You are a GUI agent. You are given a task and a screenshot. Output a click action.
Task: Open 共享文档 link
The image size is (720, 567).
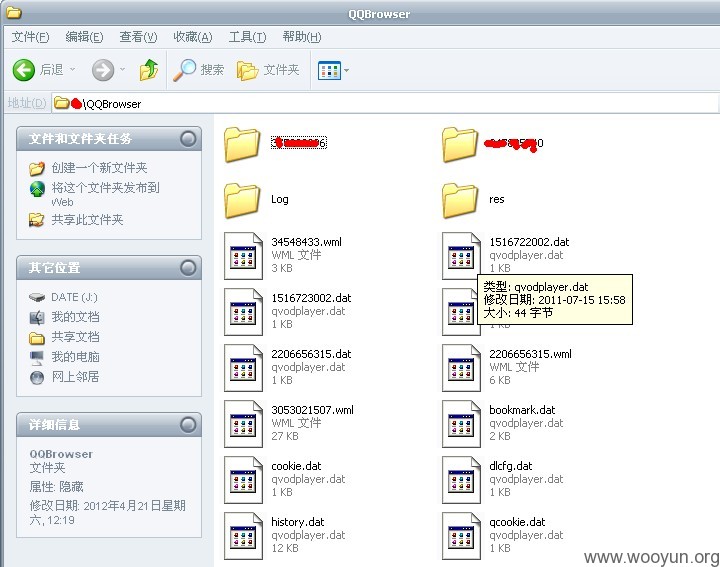tap(75, 337)
